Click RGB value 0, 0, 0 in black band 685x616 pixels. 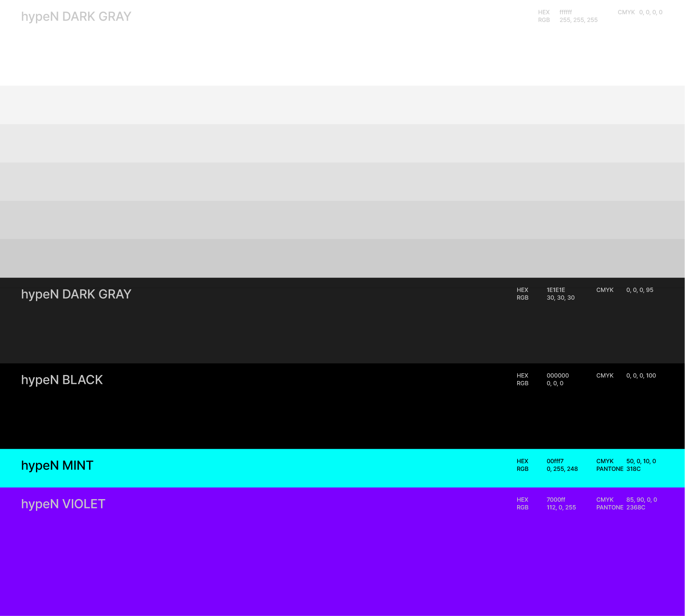click(x=555, y=384)
